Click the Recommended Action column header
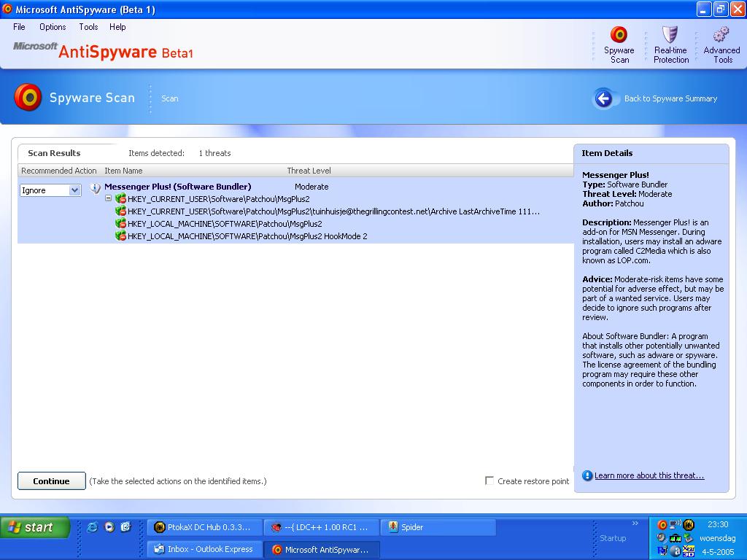 coord(59,171)
